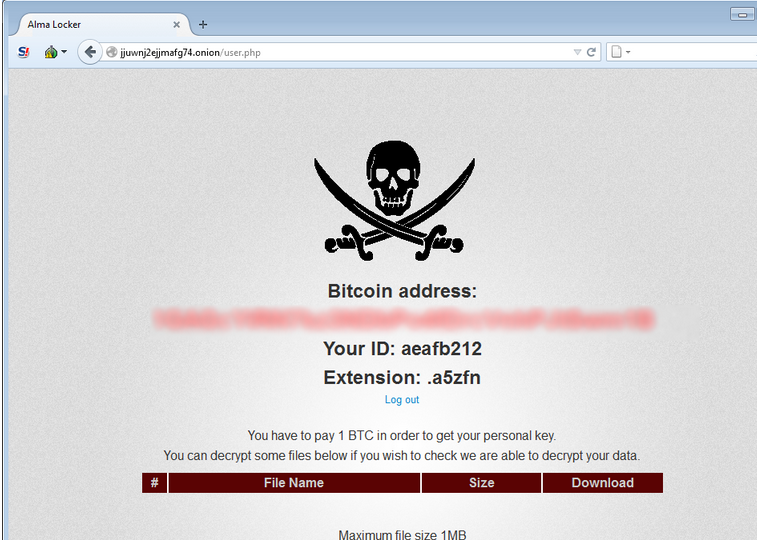Expand the page icon dropdown arrow
The width and height of the screenshot is (757, 540).
click(628, 52)
